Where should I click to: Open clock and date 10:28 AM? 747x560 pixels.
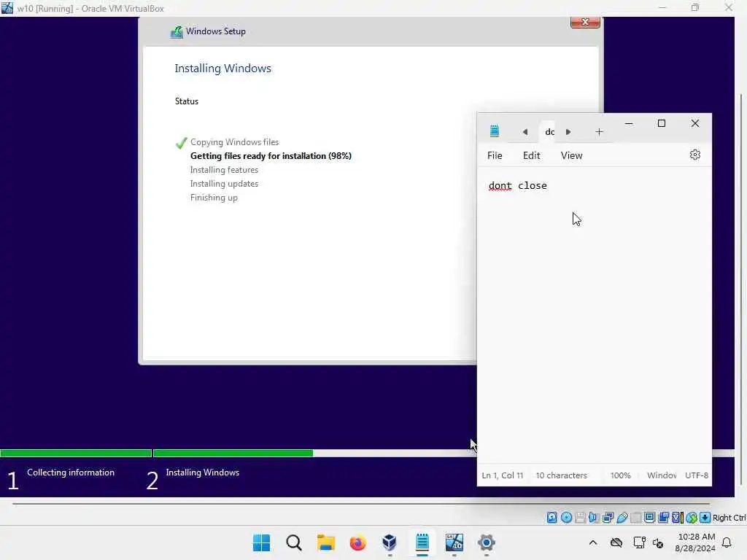tap(695, 542)
